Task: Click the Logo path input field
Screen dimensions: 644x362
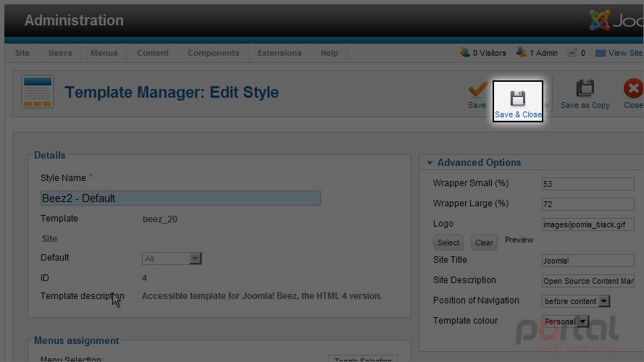Action: [x=588, y=224]
